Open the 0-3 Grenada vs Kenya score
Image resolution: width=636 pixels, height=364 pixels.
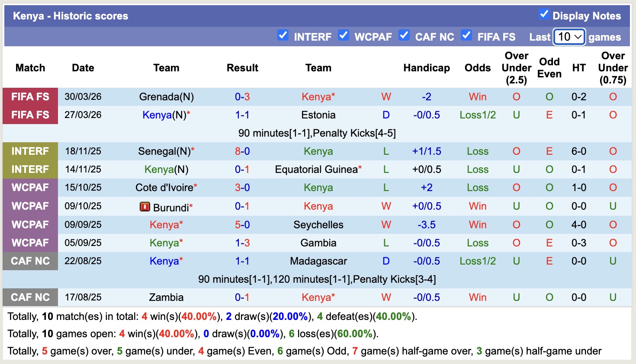[242, 97]
